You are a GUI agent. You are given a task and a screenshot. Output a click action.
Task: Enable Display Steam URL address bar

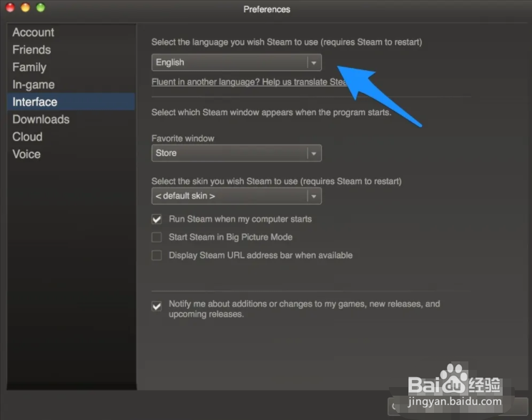click(x=157, y=255)
